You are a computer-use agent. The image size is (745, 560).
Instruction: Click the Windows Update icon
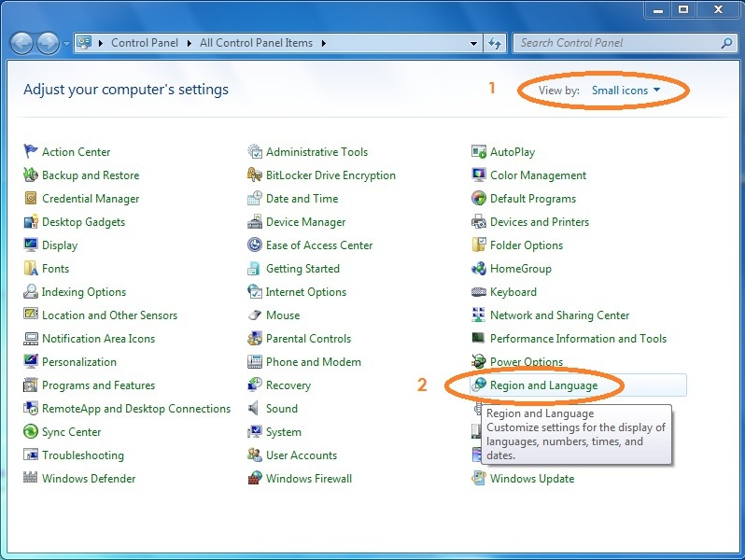(478, 478)
